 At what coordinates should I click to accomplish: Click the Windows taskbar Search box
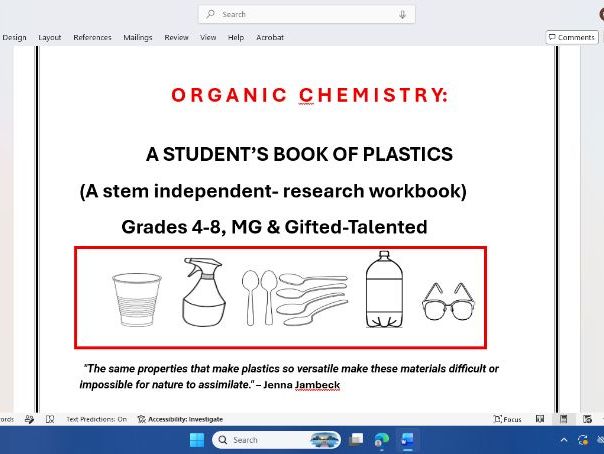(276, 440)
